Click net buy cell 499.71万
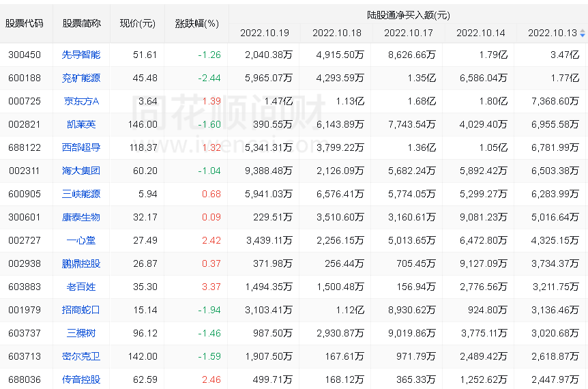 pos(273,379)
